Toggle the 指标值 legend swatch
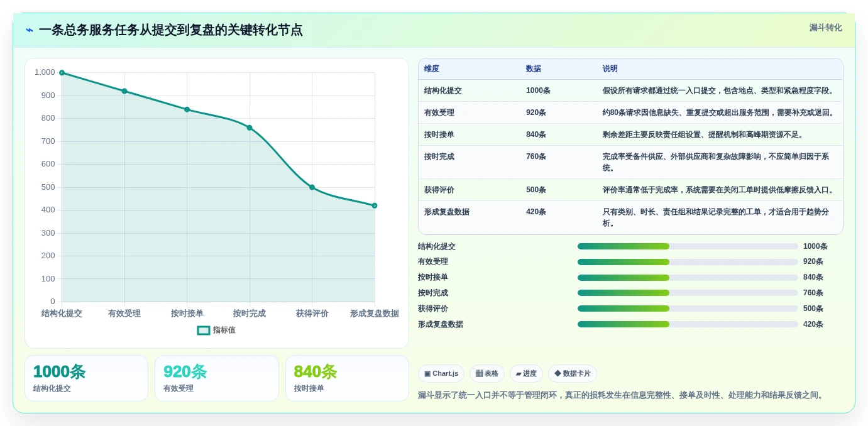Screen dimensions: 868x426 (x=204, y=330)
